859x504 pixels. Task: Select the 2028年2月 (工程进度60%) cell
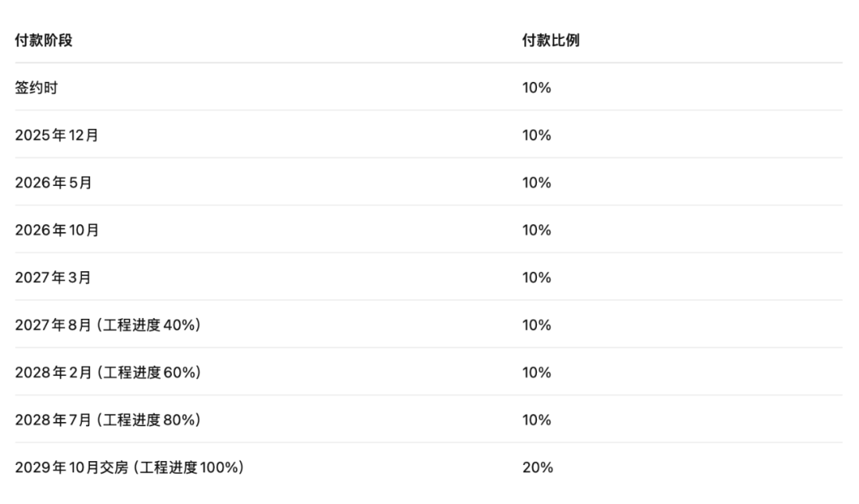pyautogui.click(x=107, y=372)
